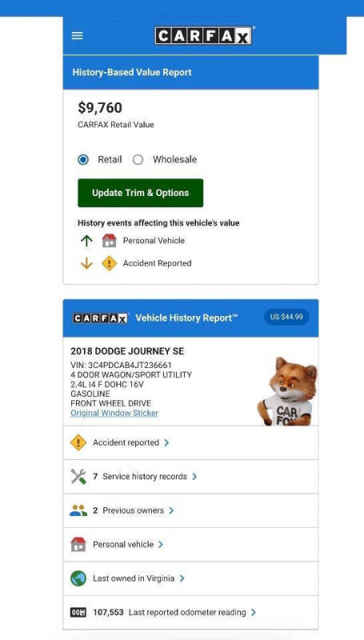Open the 2 Previous owners row
The height and width of the screenshot is (640, 364).
190,510
